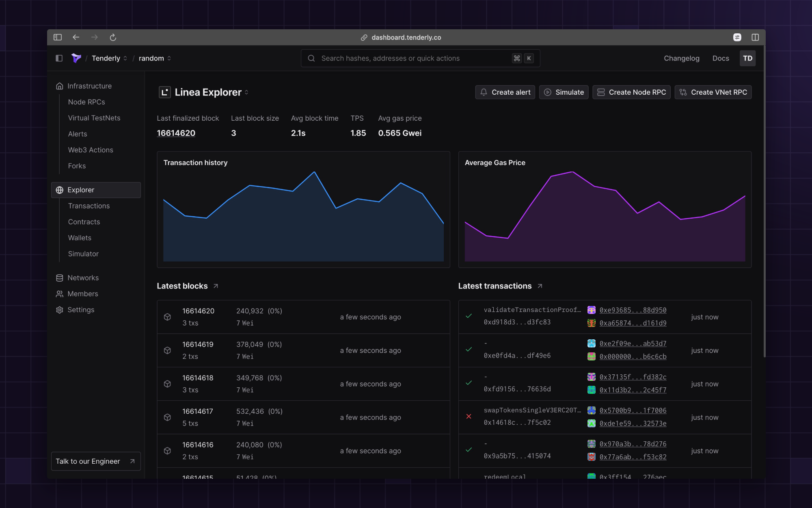Click the Create alert button
Image resolution: width=812 pixels, height=508 pixels.
click(505, 92)
